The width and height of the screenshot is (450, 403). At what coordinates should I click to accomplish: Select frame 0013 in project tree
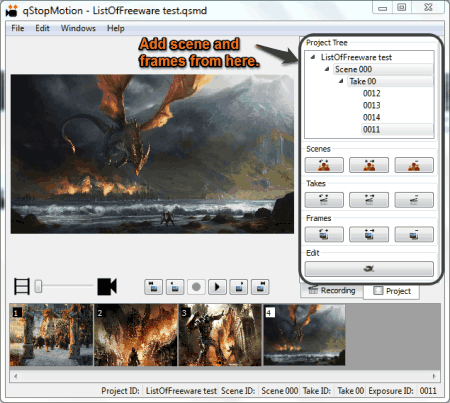coord(371,105)
